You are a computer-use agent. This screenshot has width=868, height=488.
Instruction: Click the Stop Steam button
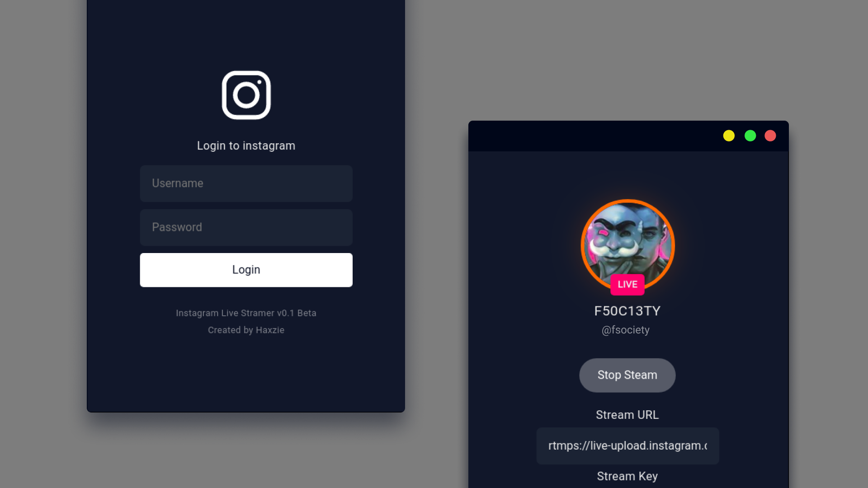point(627,375)
